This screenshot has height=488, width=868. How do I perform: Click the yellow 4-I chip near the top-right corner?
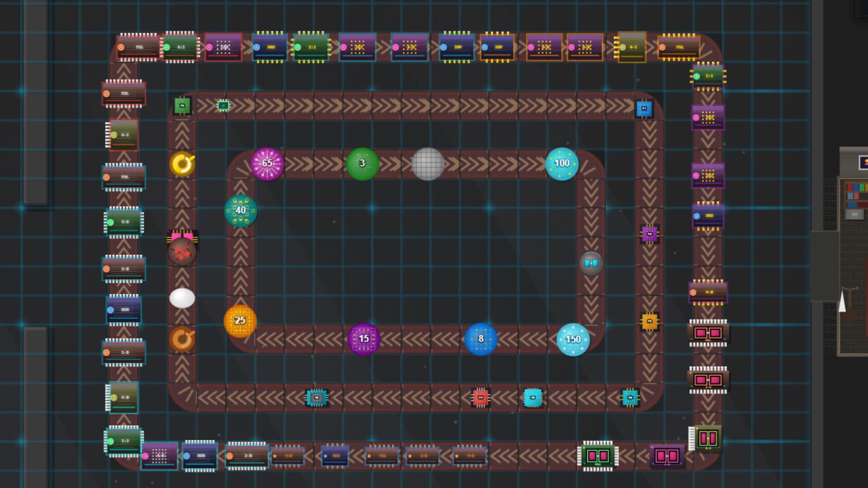632,47
